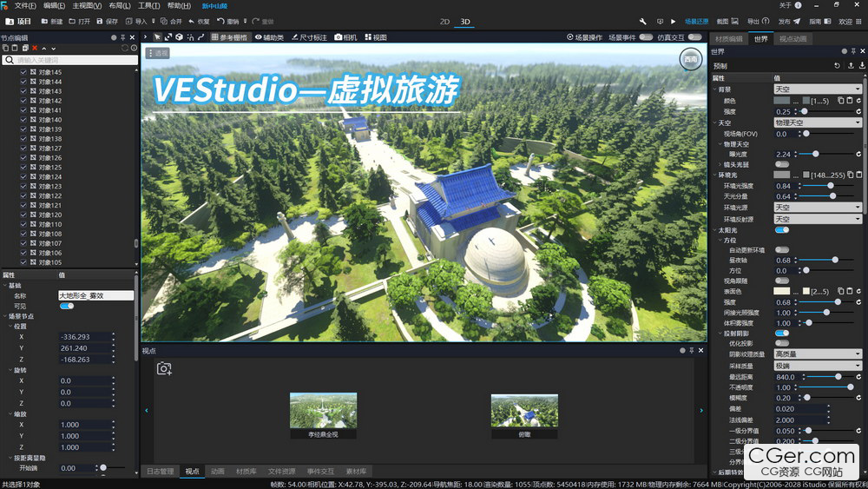This screenshot has height=489, width=868.
Task: Click the 欢迎 welcome button
Action: coord(850,22)
